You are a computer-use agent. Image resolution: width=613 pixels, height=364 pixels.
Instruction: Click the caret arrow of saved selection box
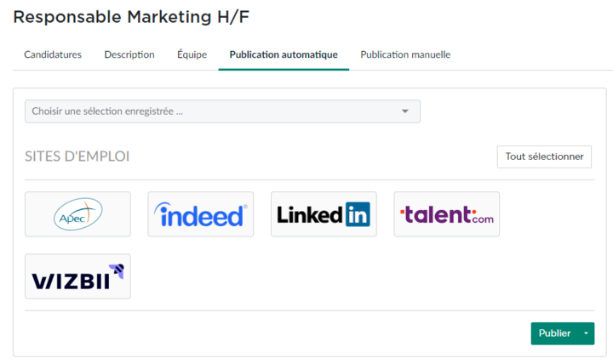[x=405, y=111]
